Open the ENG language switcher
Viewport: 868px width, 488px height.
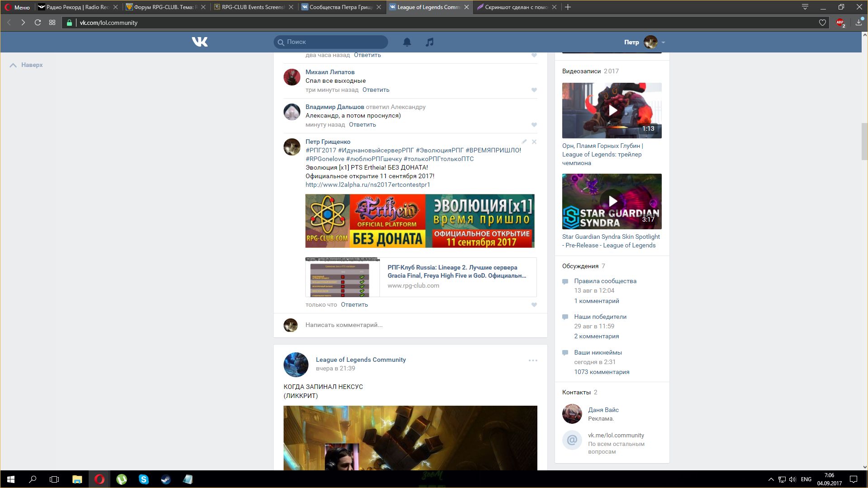tap(806, 479)
